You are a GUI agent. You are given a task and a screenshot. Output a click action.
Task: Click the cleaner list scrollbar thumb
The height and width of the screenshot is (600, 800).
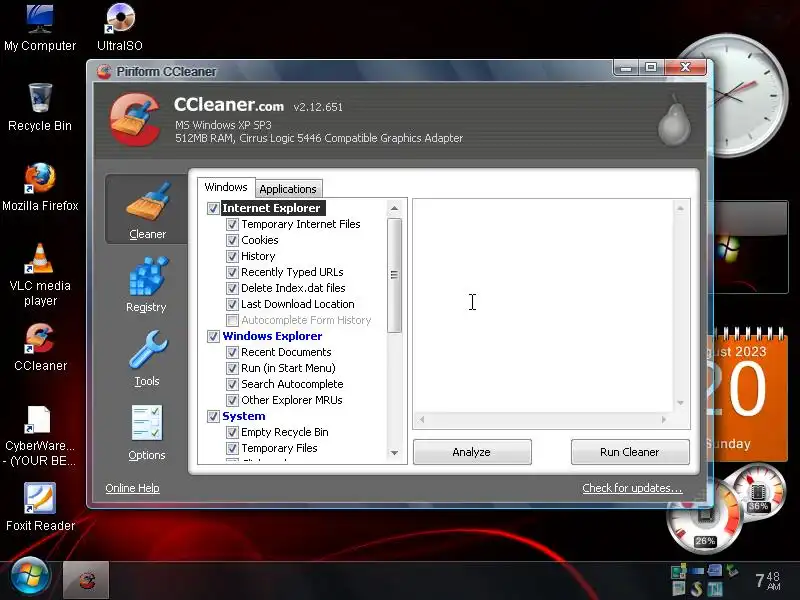[394, 276]
